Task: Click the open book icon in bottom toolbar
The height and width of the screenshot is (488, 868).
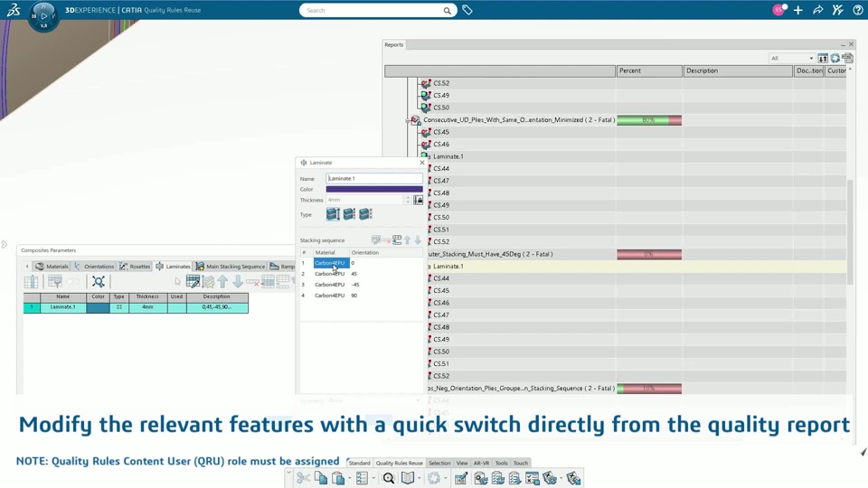Action: [408, 478]
